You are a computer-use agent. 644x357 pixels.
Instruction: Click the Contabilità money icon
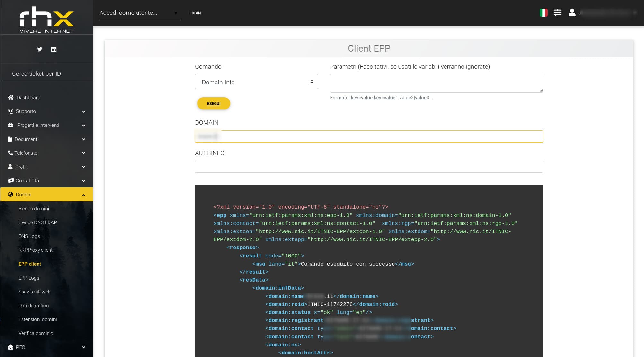tap(11, 180)
